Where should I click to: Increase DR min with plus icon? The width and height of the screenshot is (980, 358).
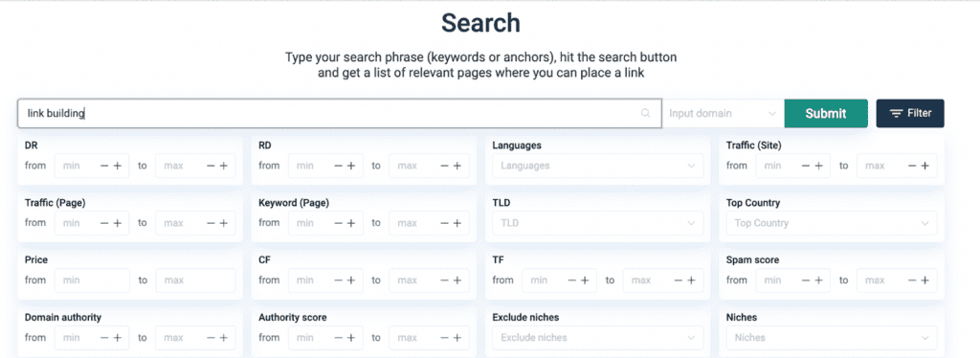tap(117, 166)
